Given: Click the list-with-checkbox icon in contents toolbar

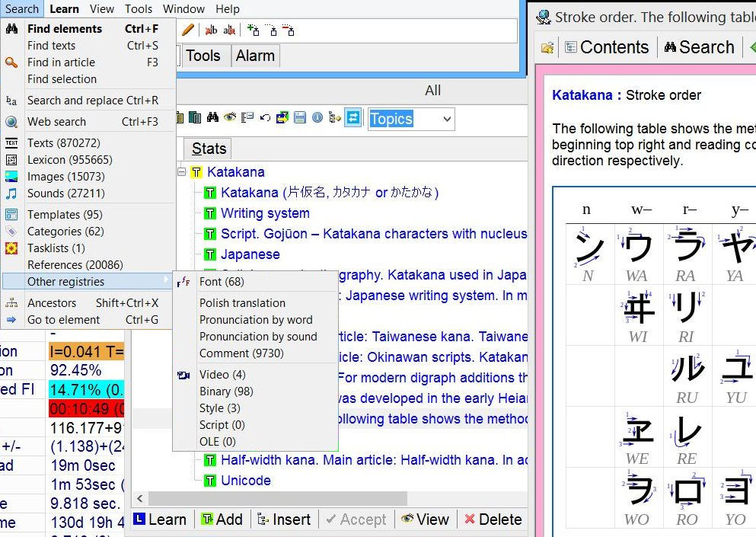Looking at the screenshot, I should (247, 117).
